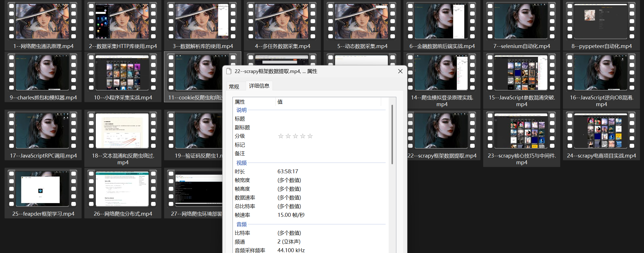Image resolution: width=644 pixels, height=253 pixels.
Task: Select video 14--爬虫模拟登录原理实践 thumbnail
Action: [x=442, y=72]
